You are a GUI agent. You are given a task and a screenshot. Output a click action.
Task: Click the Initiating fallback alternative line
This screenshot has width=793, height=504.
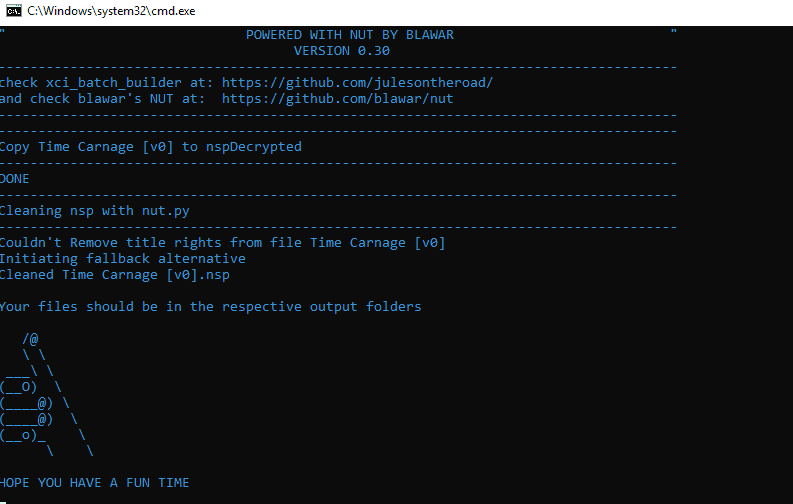[x=123, y=259]
